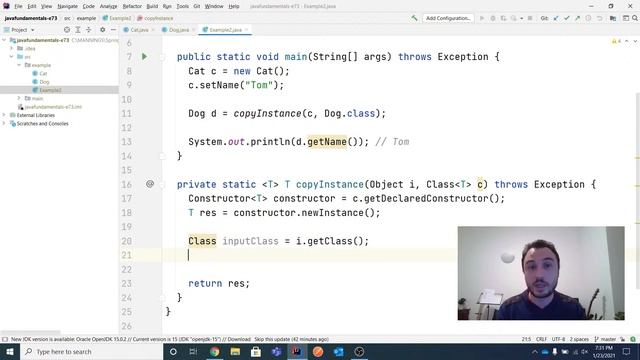The width and height of the screenshot is (640, 360).
Task: Click the Git Commit checkmark icon
Action: 567,18
